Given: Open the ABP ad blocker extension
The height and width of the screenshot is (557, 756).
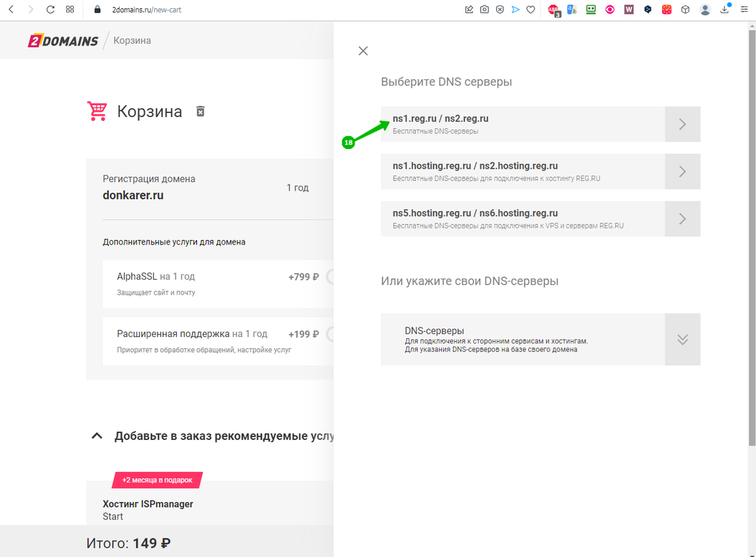Looking at the screenshot, I should click(x=553, y=10).
